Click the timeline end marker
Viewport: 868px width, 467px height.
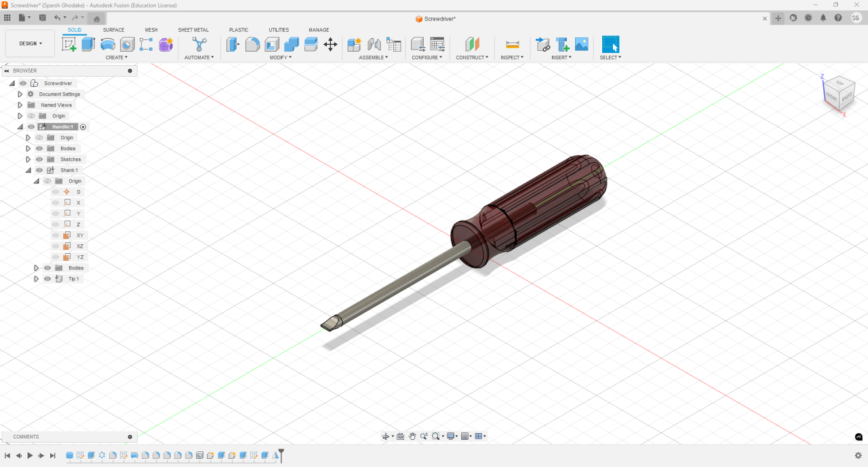pos(281,455)
